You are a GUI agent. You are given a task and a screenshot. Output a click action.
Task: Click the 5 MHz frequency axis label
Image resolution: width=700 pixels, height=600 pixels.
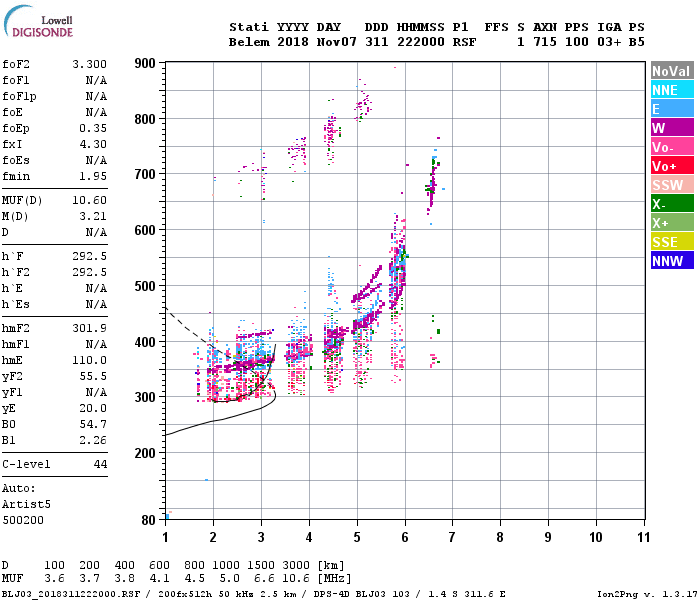(357, 538)
